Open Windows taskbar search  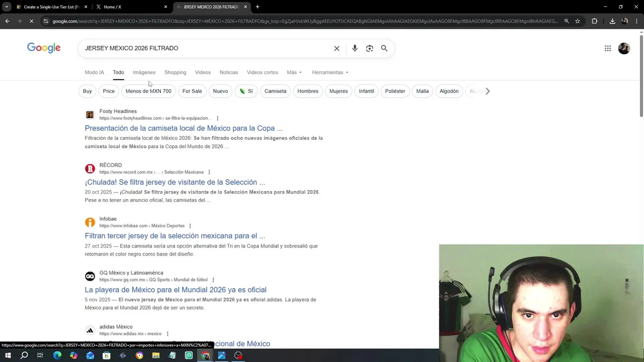(24, 355)
